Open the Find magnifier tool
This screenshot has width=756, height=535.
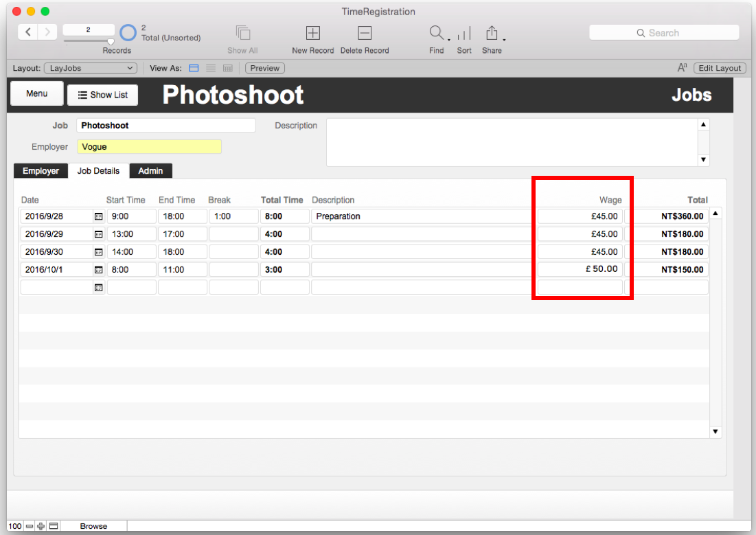[x=436, y=33]
